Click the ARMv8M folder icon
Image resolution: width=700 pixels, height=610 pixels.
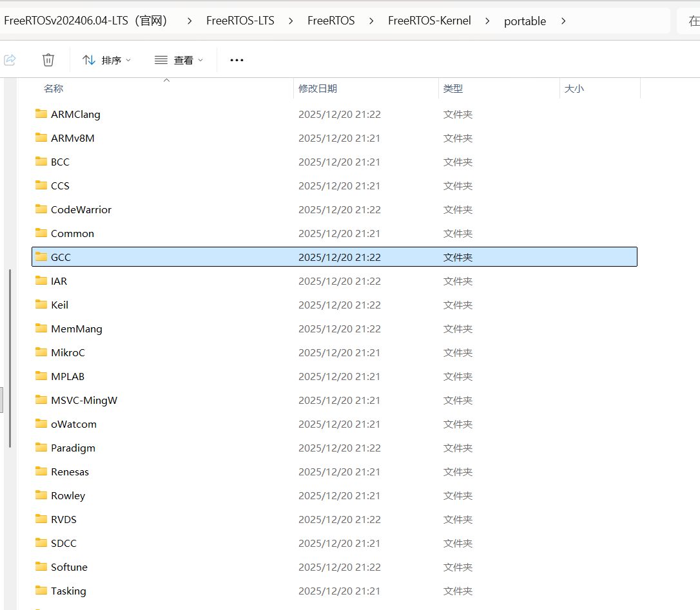[41, 137]
